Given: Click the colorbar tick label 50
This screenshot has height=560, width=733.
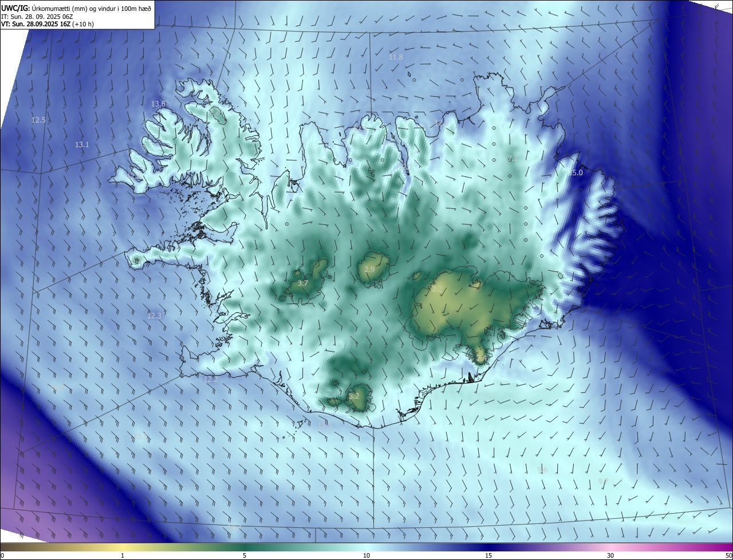Looking at the screenshot, I should pyautogui.click(x=728, y=555).
